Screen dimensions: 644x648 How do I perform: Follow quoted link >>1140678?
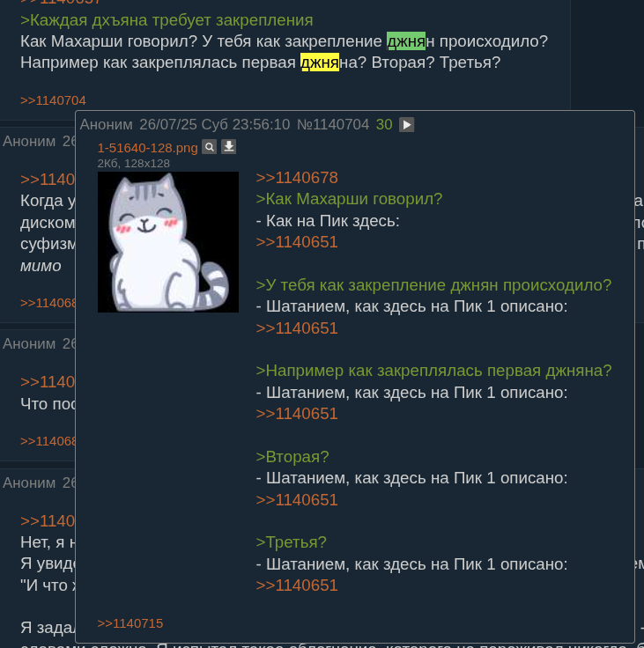297,178
